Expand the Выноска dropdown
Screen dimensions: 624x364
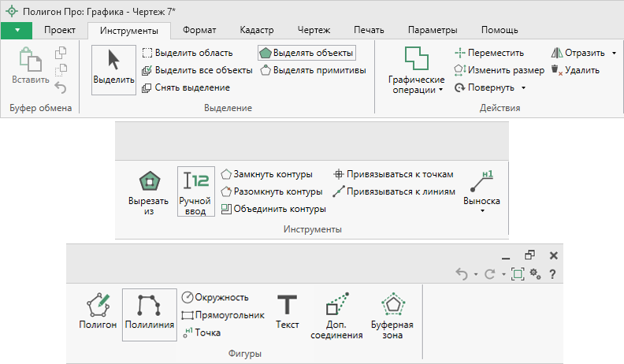point(481,210)
